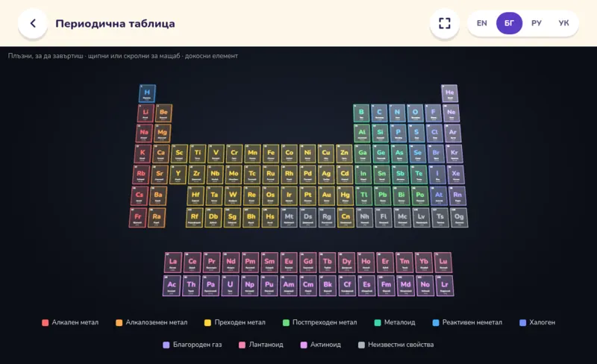The height and width of the screenshot is (364, 597).
Task: Switch language to УК
Action: pos(563,23)
